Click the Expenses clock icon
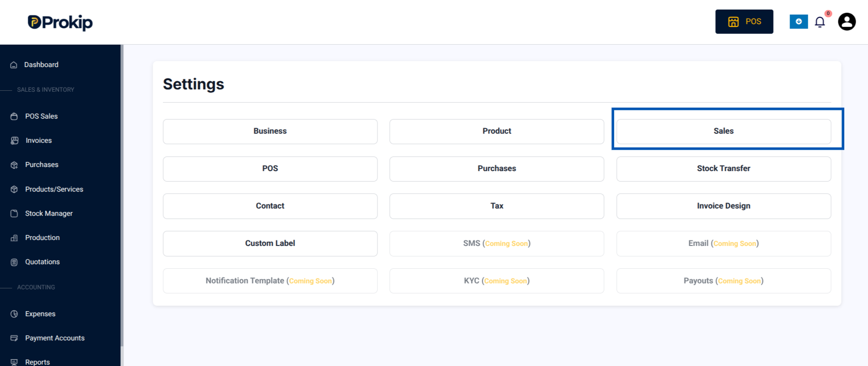The width and height of the screenshot is (868, 366). point(14,314)
